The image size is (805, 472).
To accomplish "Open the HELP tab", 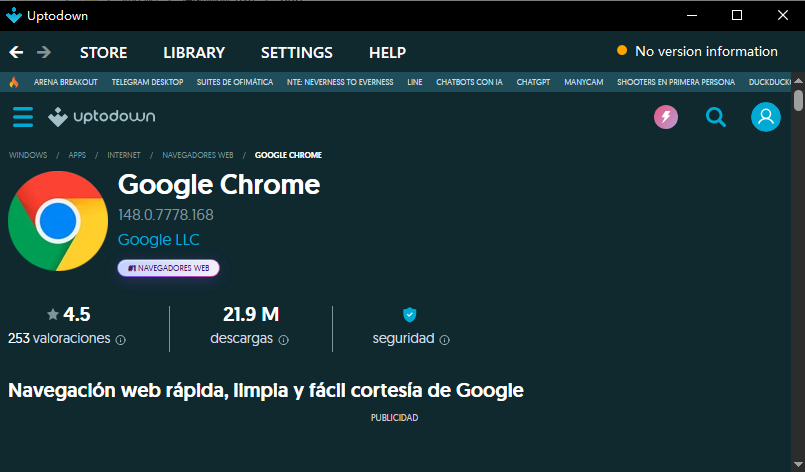I will pyautogui.click(x=388, y=52).
